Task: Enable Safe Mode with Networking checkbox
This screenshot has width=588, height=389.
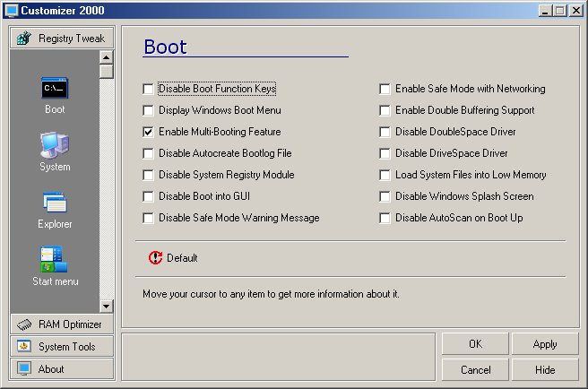Action: tap(385, 89)
